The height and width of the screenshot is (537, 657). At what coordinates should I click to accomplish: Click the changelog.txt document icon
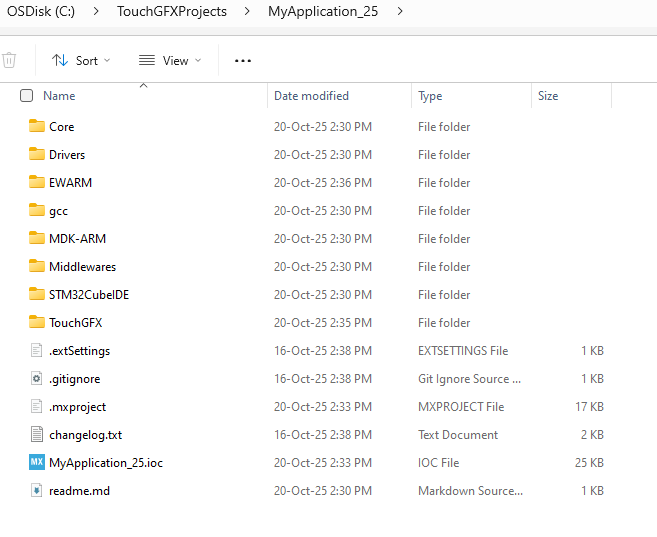[36, 434]
